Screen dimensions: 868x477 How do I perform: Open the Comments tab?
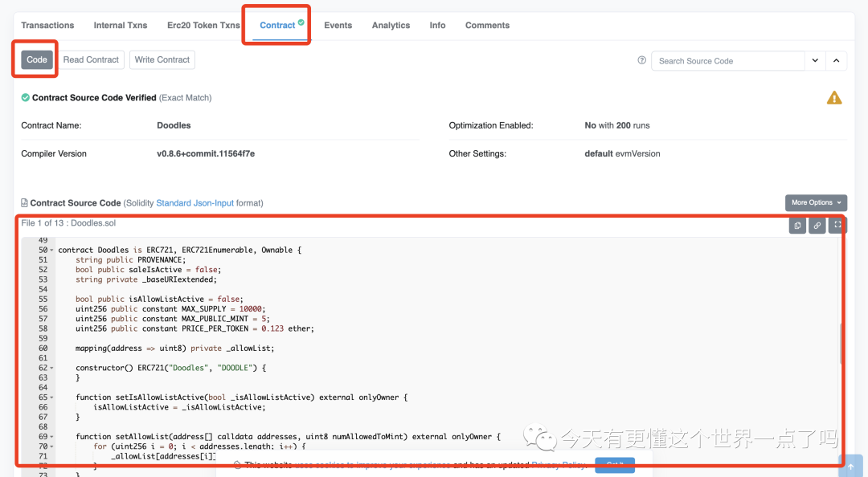click(x=487, y=26)
